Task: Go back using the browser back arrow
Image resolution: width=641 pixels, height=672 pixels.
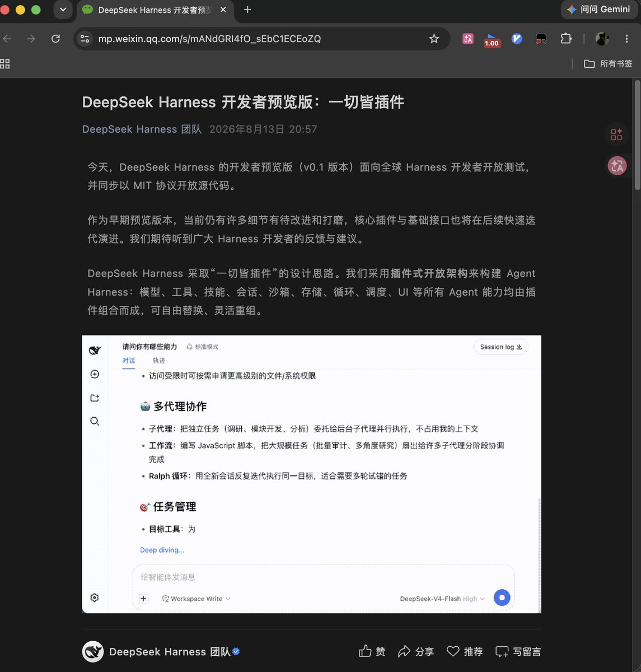Action: (x=7, y=39)
